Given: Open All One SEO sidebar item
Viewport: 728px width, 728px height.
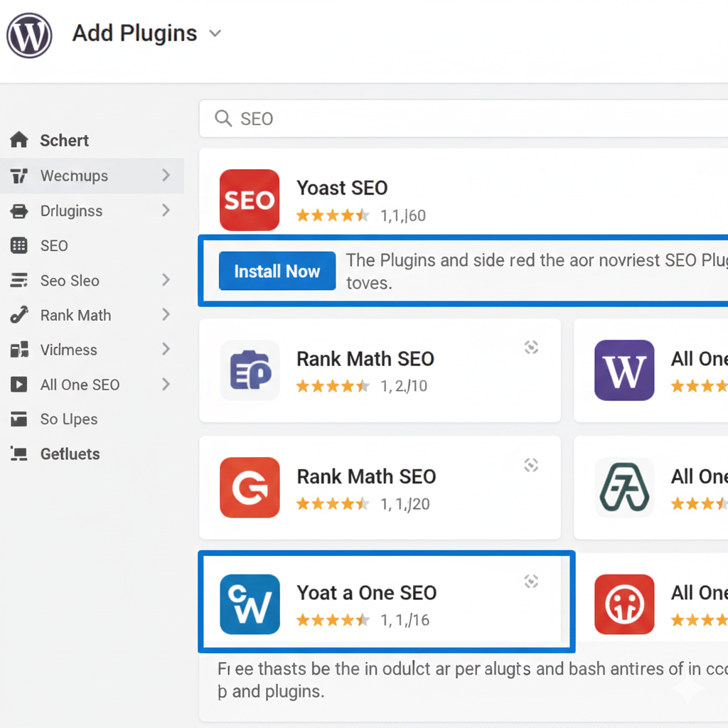Looking at the screenshot, I should tap(80, 385).
